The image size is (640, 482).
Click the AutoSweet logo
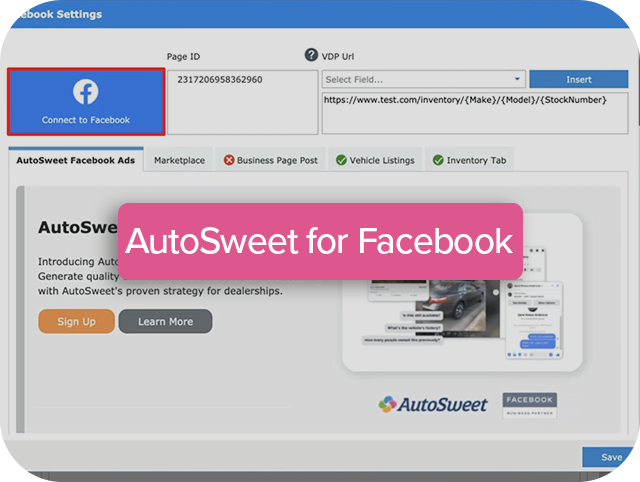click(x=433, y=404)
